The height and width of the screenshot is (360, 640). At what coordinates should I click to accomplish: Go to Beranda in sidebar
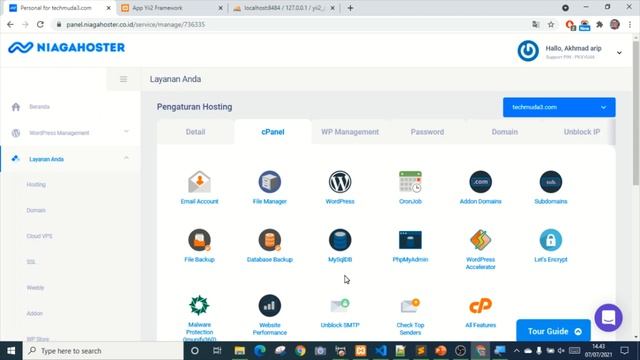point(39,107)
